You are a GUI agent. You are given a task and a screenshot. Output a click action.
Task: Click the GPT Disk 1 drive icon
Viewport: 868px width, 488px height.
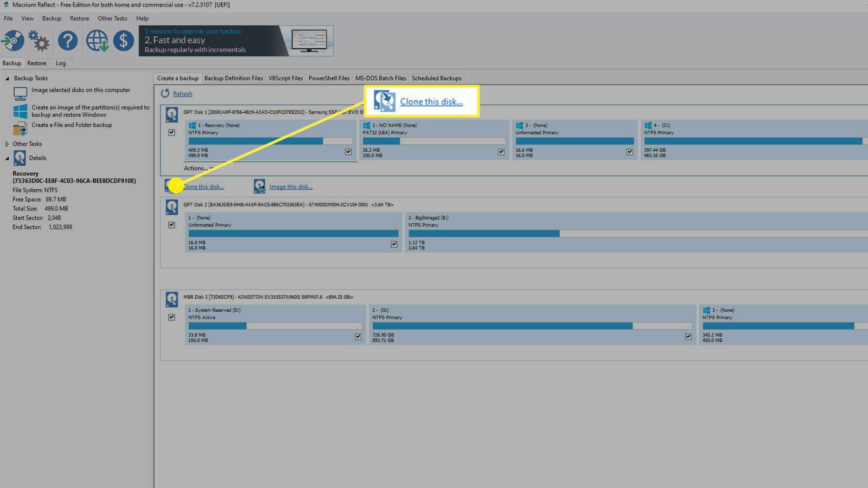coord(171,114)
